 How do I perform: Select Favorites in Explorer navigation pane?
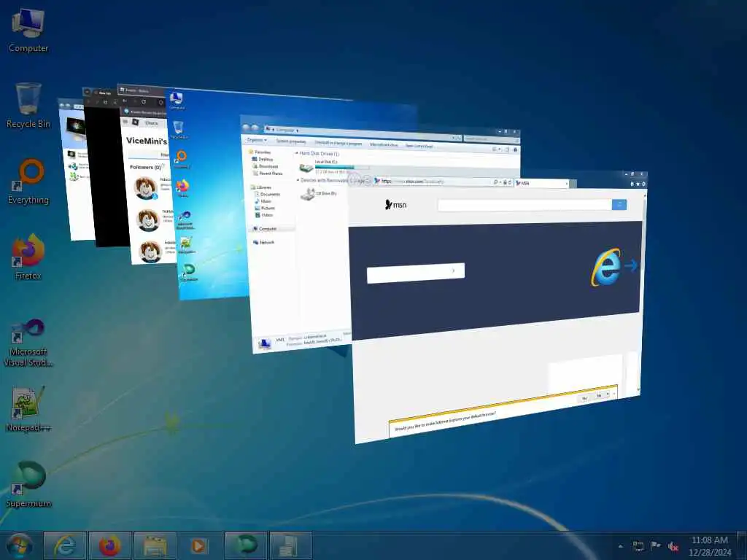click(x=259, y=152)
